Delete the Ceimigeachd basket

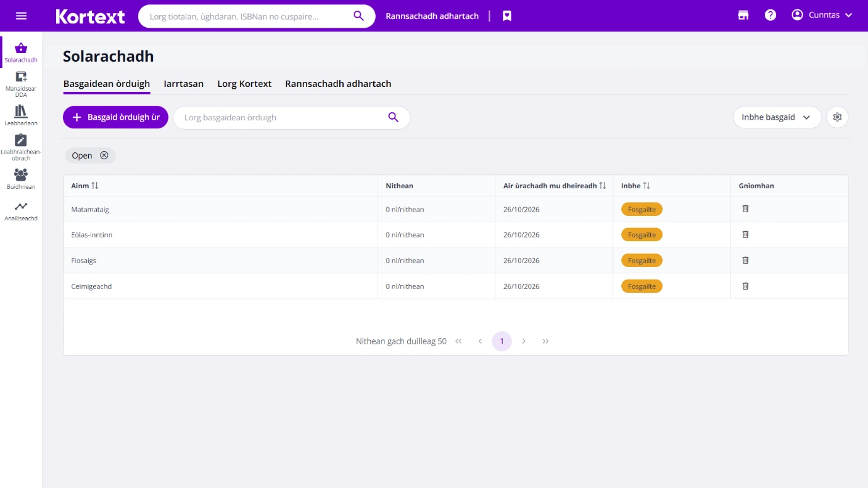coord(745,287)
